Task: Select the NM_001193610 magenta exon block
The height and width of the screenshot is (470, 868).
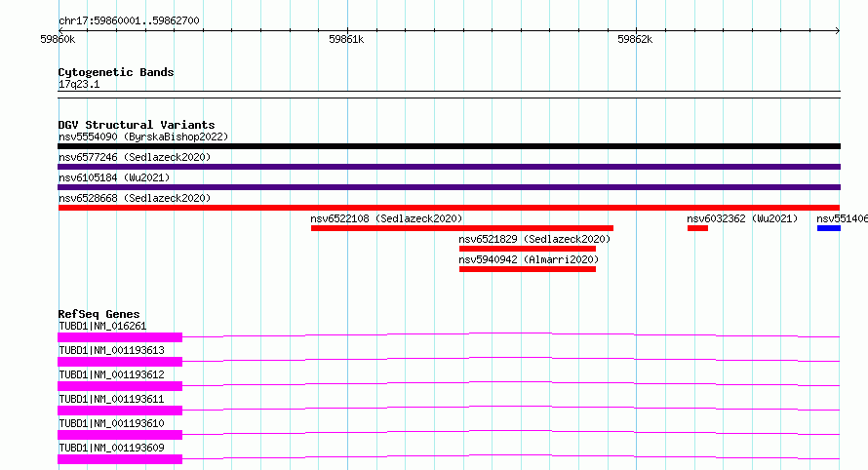Action: [x=120, y=435]
